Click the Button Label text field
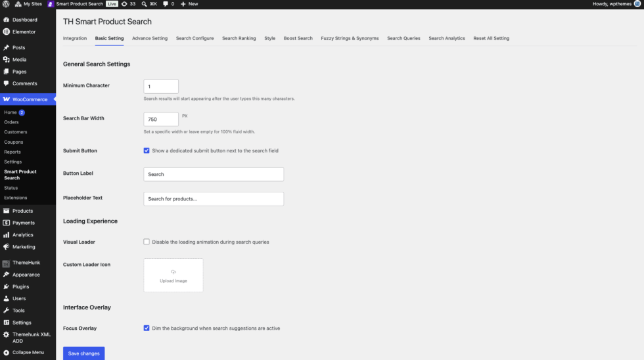This screenshot has height=360, width=644. coord(214,174)
